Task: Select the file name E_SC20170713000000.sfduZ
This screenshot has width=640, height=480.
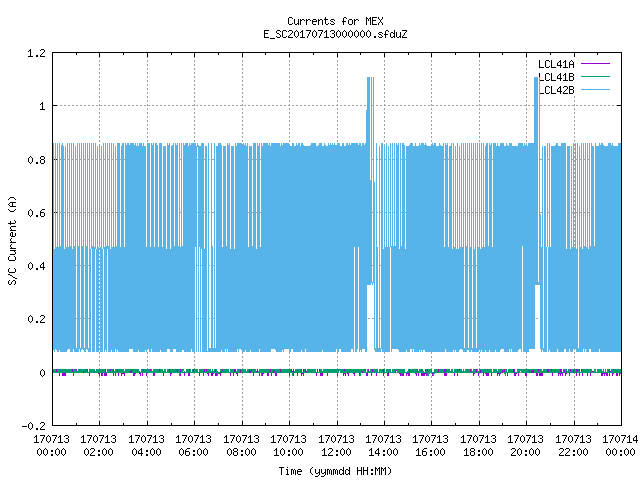Action: point(335,34)
